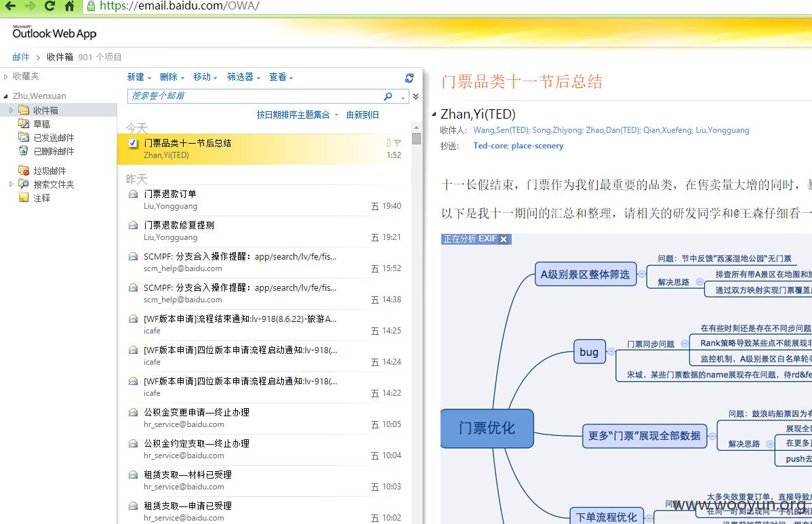Click the envelope icon of 门票退款修复提测

click(x=133, y=225)
